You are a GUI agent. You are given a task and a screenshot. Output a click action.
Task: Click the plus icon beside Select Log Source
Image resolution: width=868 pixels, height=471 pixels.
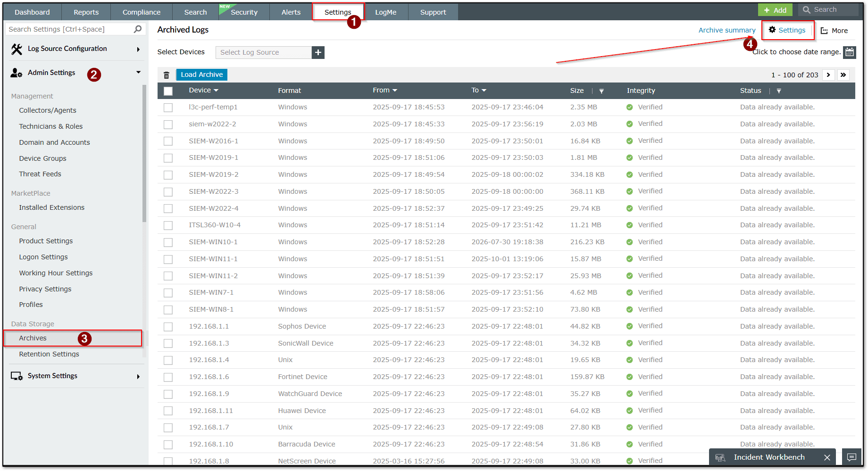point(318,52)
